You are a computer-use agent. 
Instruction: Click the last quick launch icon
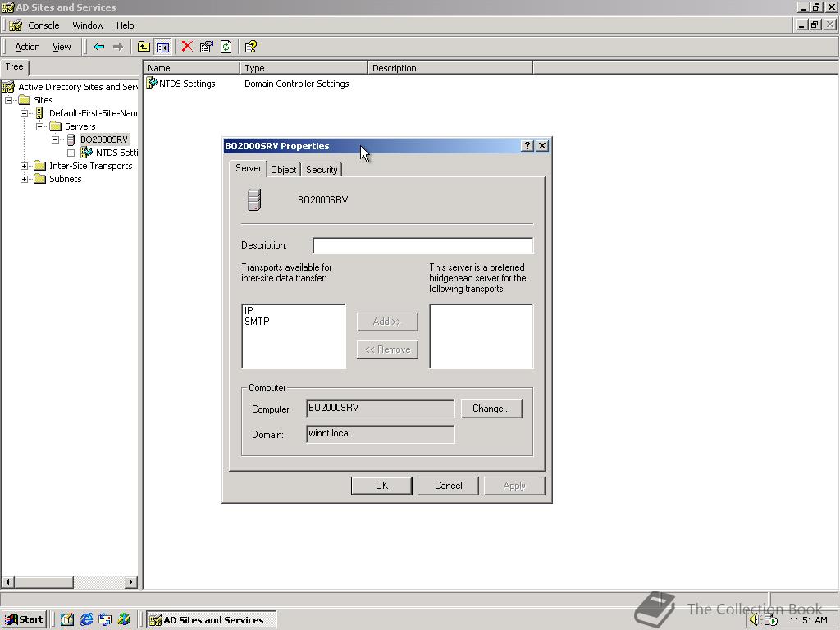tap(125, 620)
